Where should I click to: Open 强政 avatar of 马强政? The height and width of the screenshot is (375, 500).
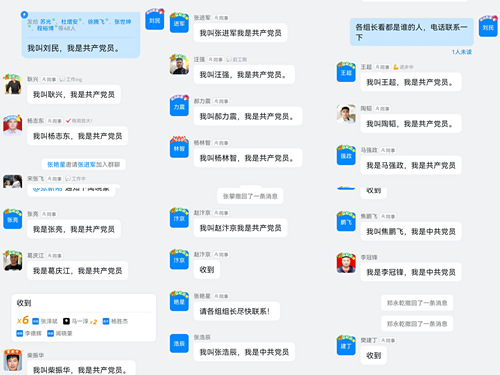click(346, 155)
